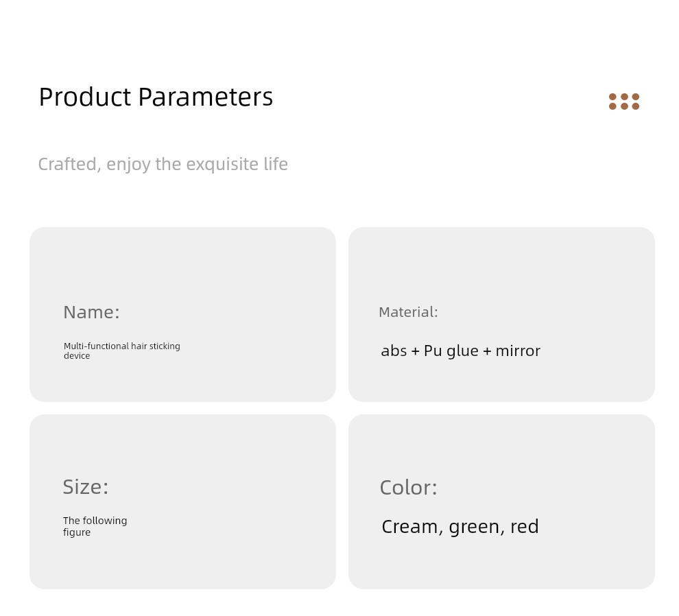Click the word "mirror" in materials
Image resolution: width=679 pixels, height=616 pixels.
click(x=518, y=351)
